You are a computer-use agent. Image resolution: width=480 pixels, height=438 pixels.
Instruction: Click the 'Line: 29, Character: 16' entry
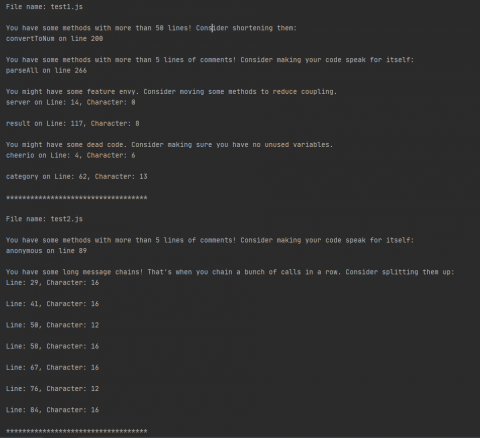52,283
